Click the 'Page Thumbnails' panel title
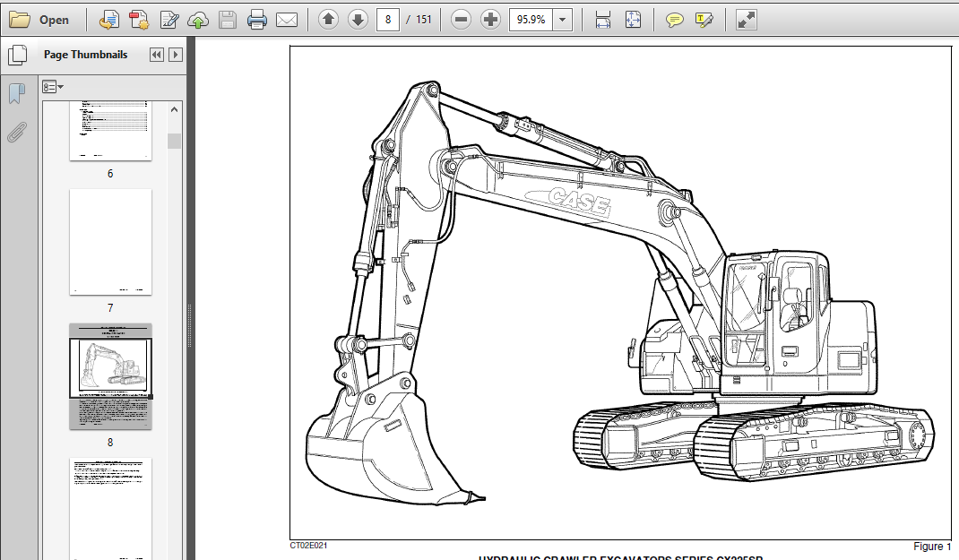Image resolution: width=959 pixels, height=560 pixels. pos(86,55)
